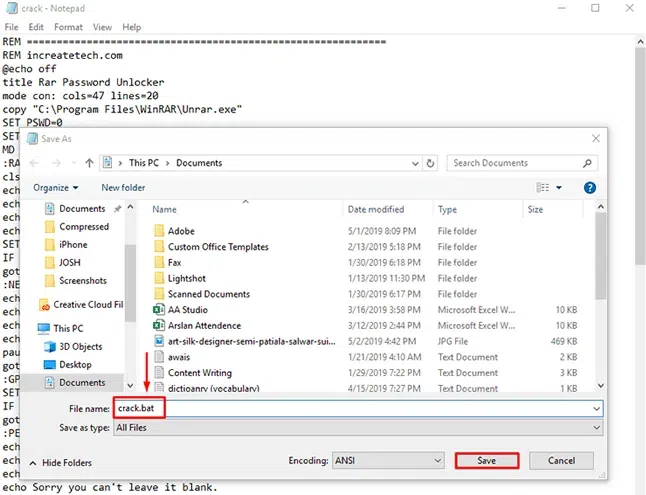
Task: Open Creative Cloud Files in sidebar
Action: pos(81,305)
